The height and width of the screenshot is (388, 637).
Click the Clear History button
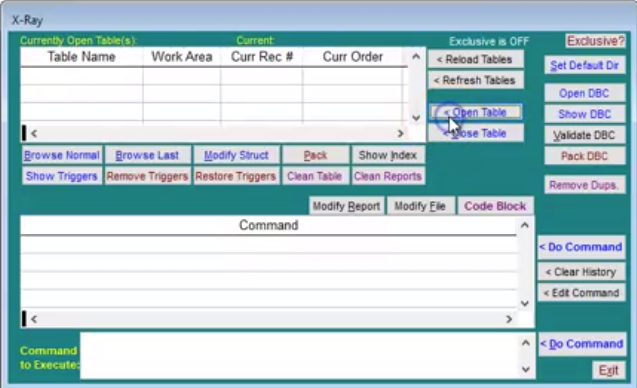[581, 272]
